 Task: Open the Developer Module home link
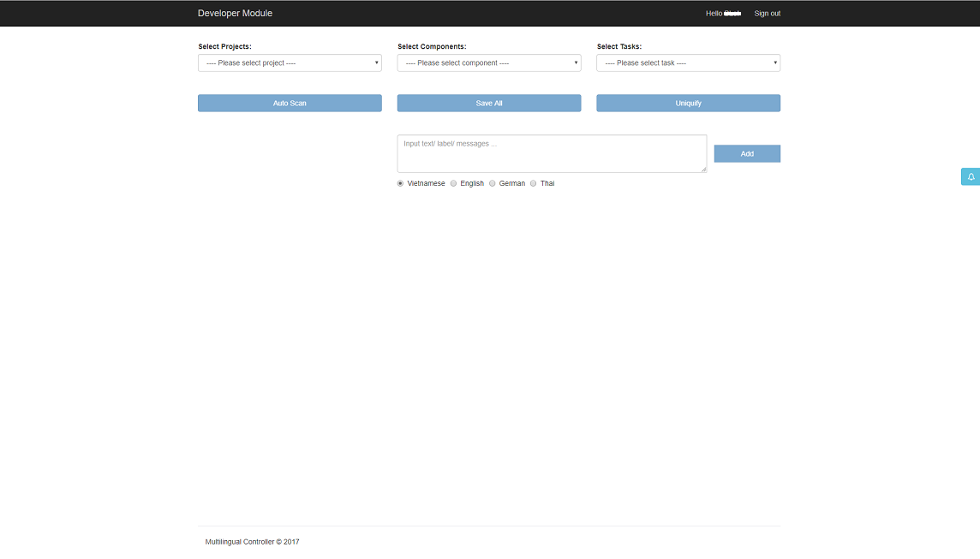(x=235, y=13)
